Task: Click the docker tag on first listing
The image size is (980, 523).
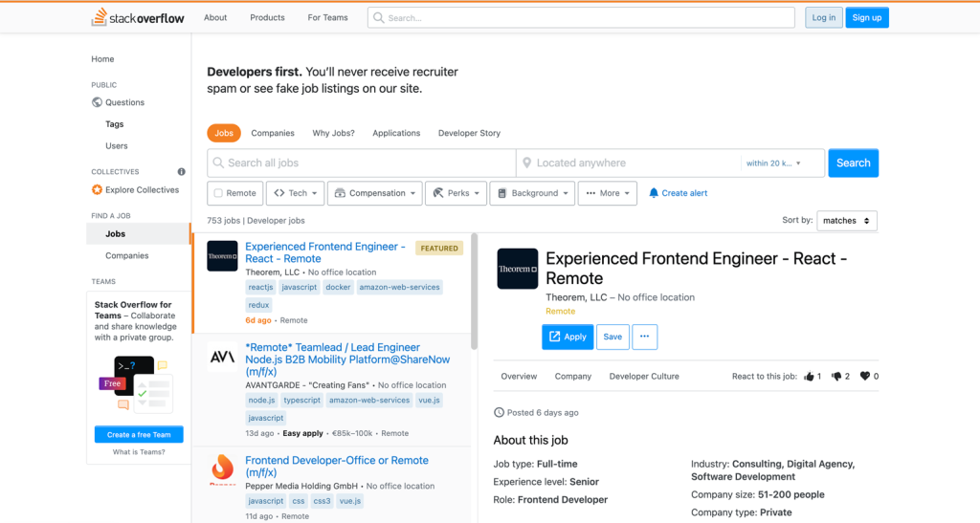Action: click(338, 287)
